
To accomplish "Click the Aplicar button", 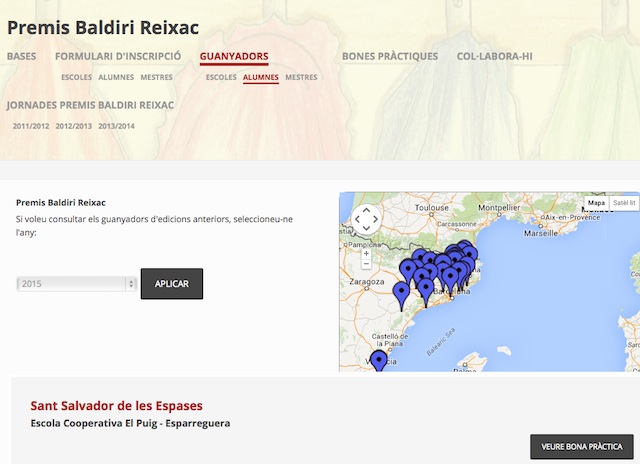I will 172,284.
